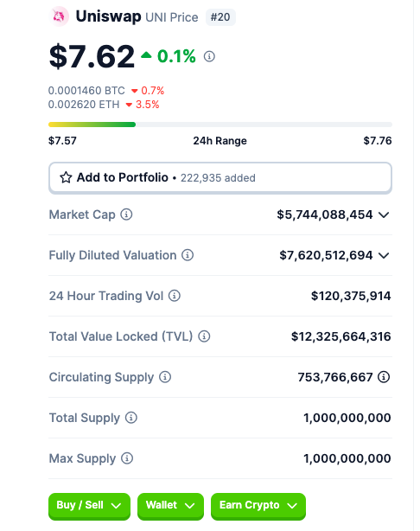Click the $7.76 24h high value
Screen dimensions: 420x531
[378, 141]
